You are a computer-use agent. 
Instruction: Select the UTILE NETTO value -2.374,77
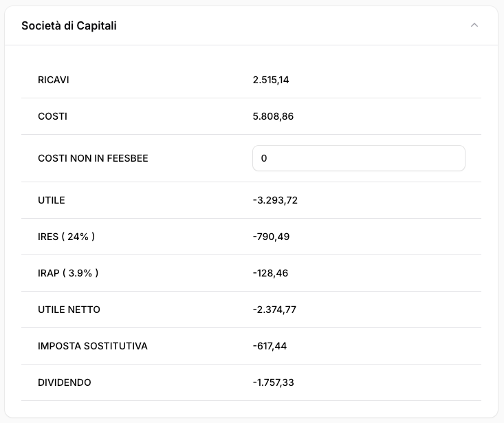tap(274, 310)
